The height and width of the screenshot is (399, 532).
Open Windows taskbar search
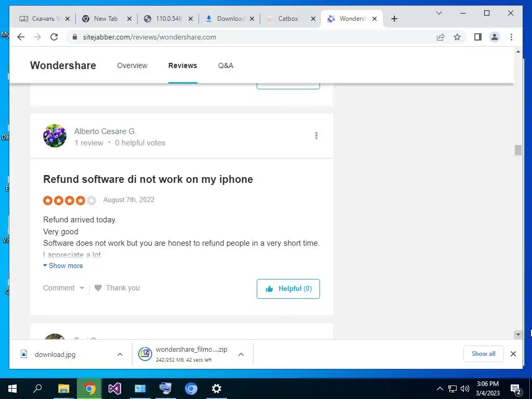[37, 389]
